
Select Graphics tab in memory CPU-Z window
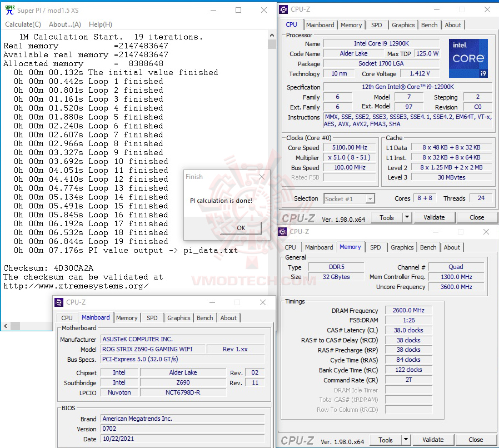(x=402, y=247)
